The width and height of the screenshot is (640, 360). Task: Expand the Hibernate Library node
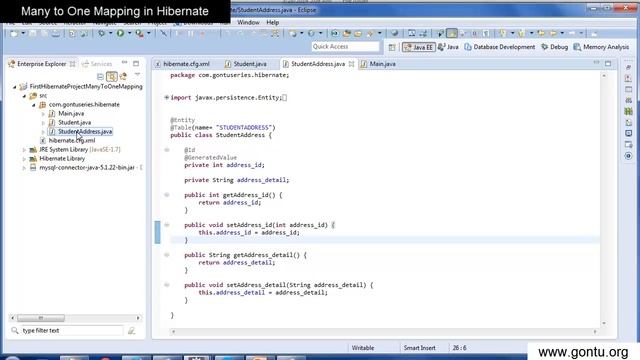(24, 159)
